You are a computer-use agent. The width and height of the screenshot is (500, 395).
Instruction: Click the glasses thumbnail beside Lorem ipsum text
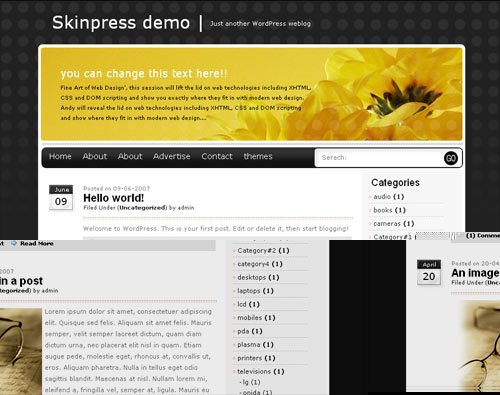[21, 351]
